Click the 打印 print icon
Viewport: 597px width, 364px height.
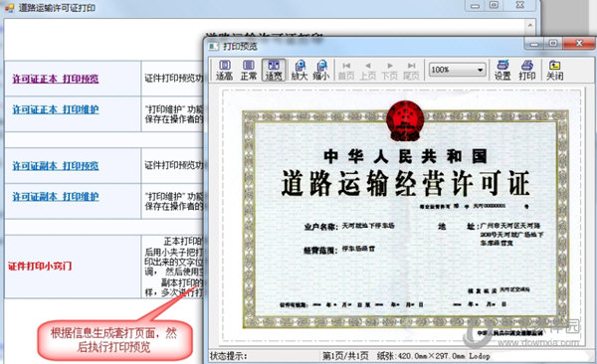[527, 70]
